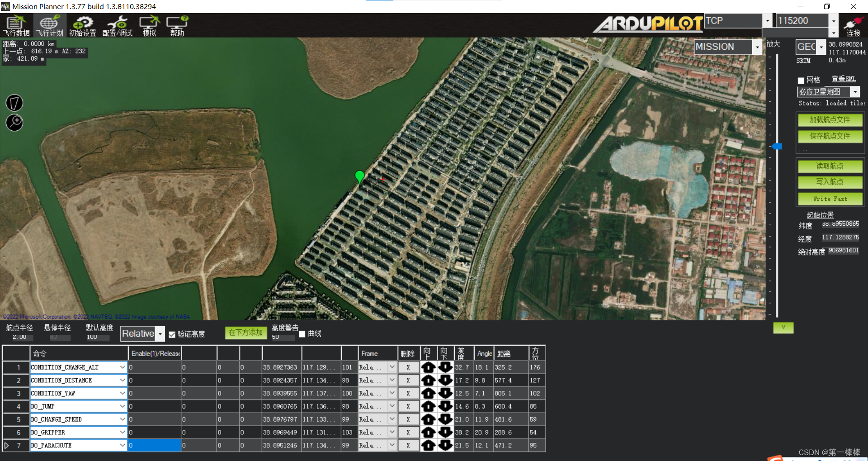Viewport: 868px width, 461px height.
Task: Select latitude cell 38.8960765 in row 4
Action: pyautogui.click(x=282, y=406)
